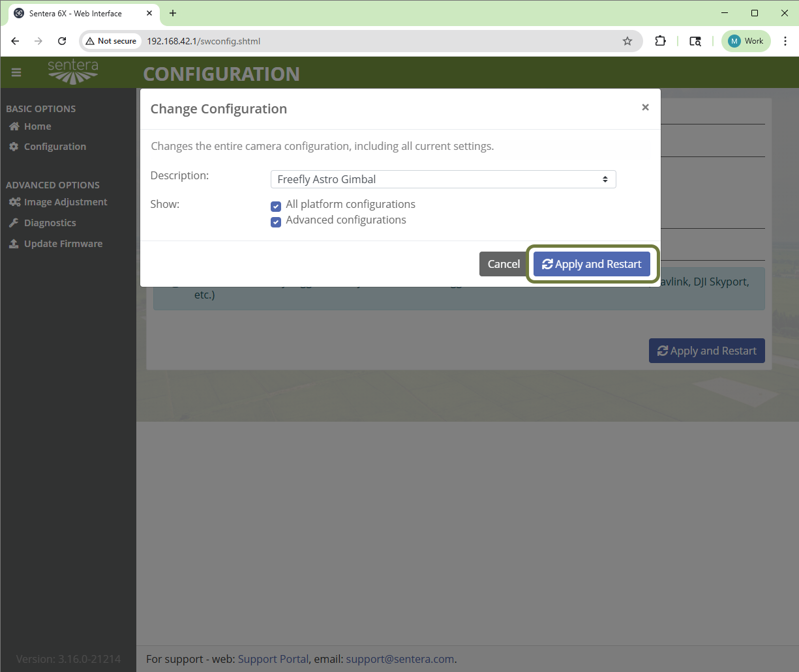Open Image Adjustment in sidebar
The height and width of the screenshot is (672, 799).
65,202
